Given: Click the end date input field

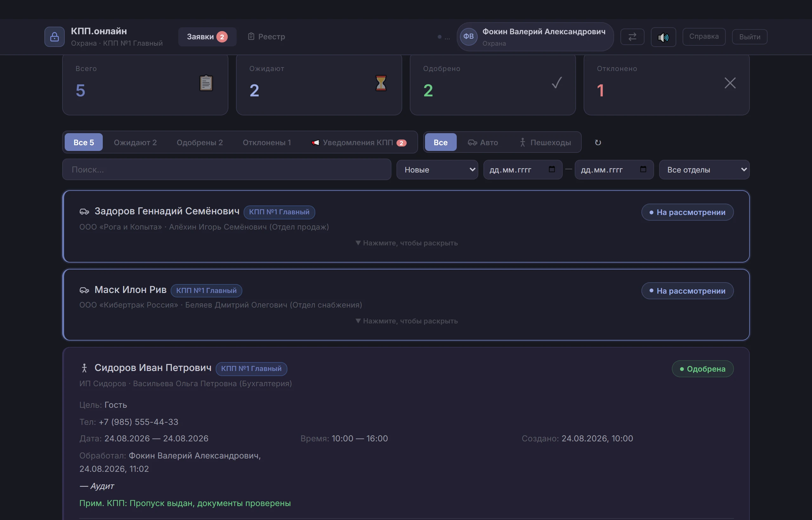Looking at the screenshot, I should [614, 170].
